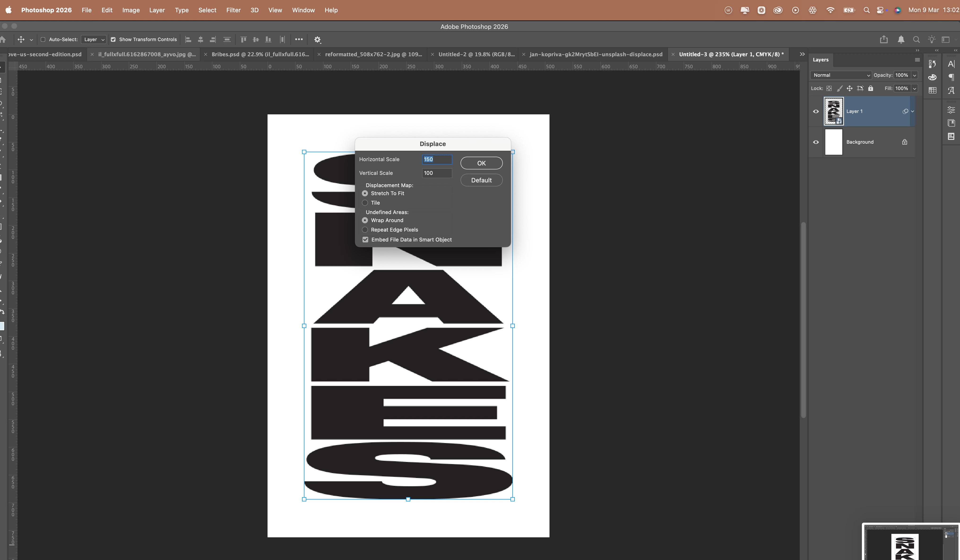Select the Tile radio button

pyautogui.click(x=365, y=203)
